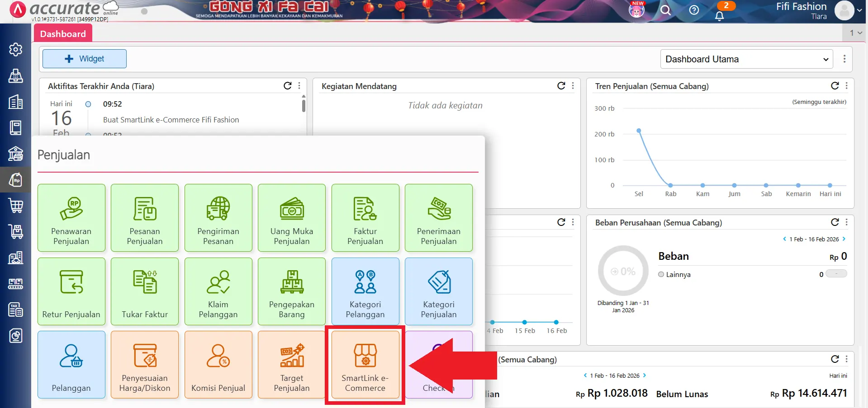868x408 pixels.
Task: Open the Pengiriman Pesanan module
Action: click(218, 218)
